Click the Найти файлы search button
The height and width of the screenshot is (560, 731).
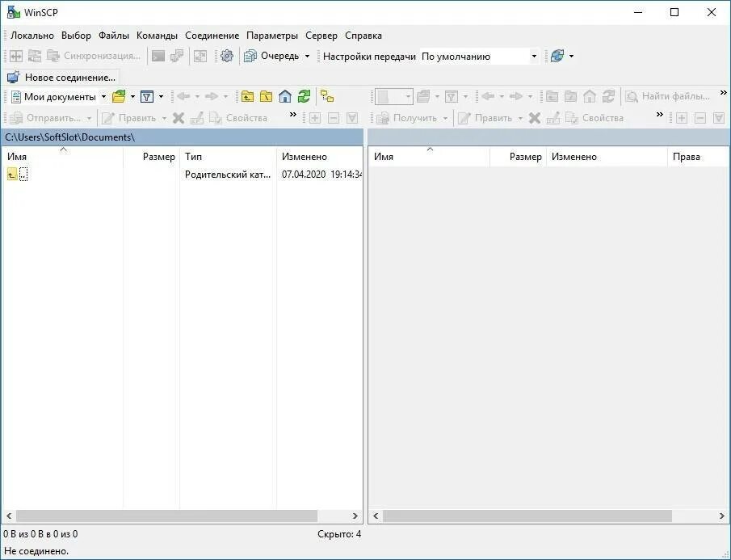(x=668, y=96)
